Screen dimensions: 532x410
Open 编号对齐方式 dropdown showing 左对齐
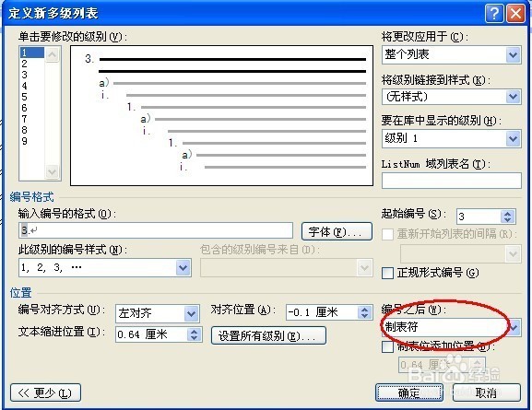pyautogui.click(x=192, y=313)
